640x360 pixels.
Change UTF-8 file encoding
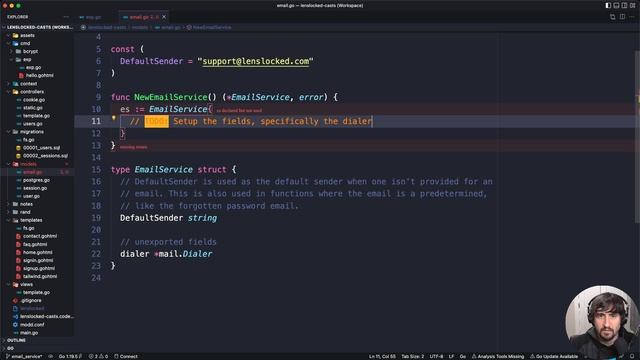point(436,356)
